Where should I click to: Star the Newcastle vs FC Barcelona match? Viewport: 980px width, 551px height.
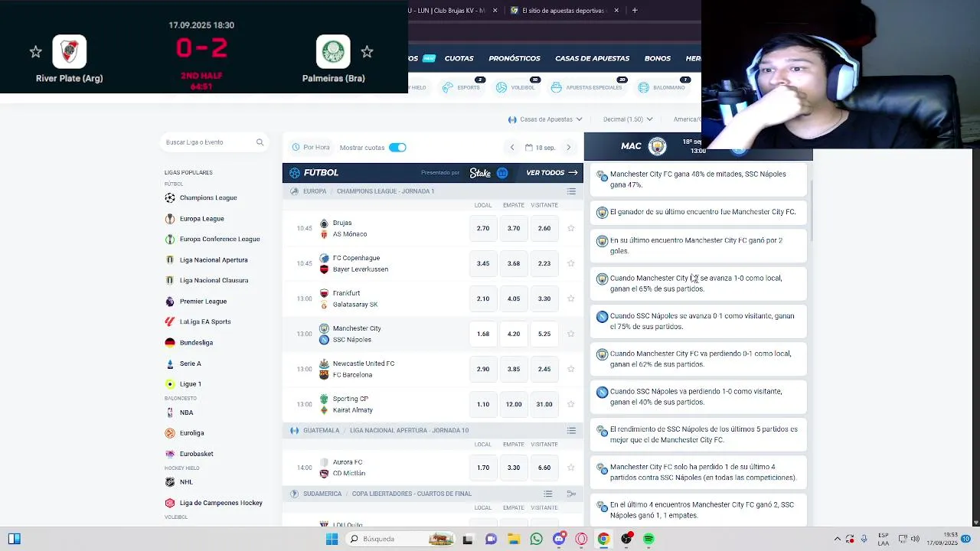[x=571, y=369]
